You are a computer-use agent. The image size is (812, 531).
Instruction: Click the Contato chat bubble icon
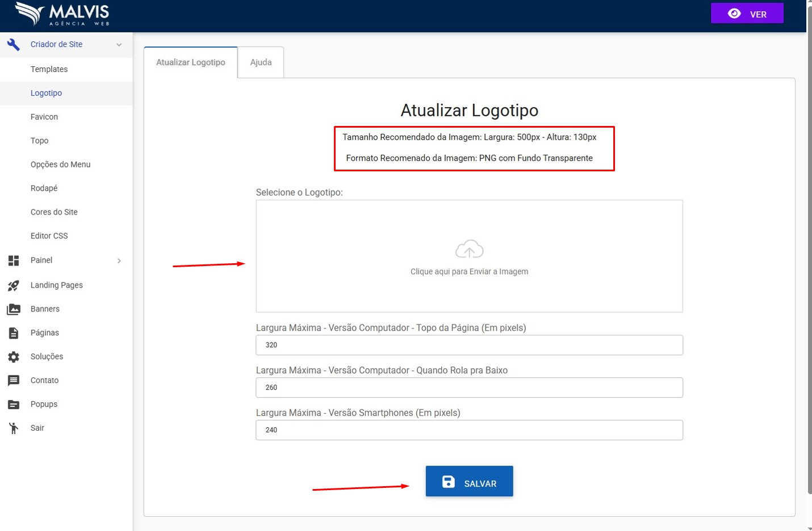(14, 381)
